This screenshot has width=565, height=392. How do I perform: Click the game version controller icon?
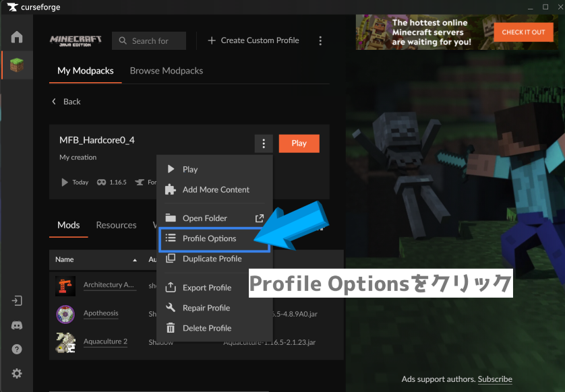(x=101, y=183)
